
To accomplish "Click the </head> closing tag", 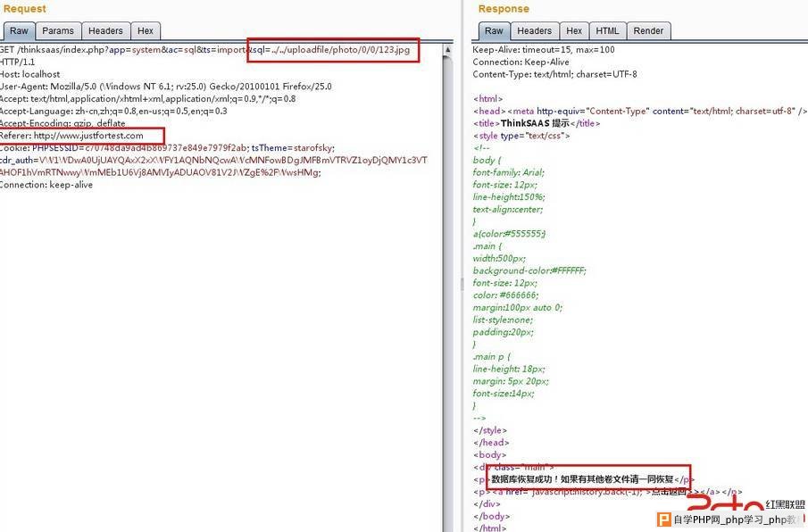I will point(491,443).
